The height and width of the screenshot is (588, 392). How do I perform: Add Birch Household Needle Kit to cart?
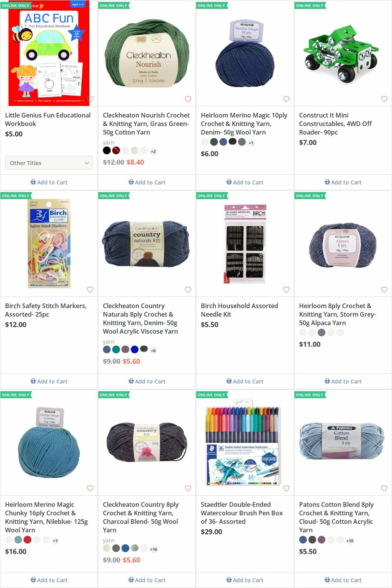(245, 381)
